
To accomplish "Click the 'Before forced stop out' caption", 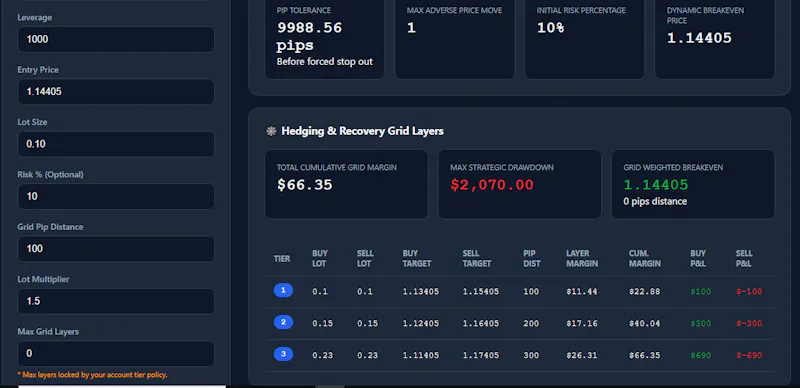I will 324,62.
